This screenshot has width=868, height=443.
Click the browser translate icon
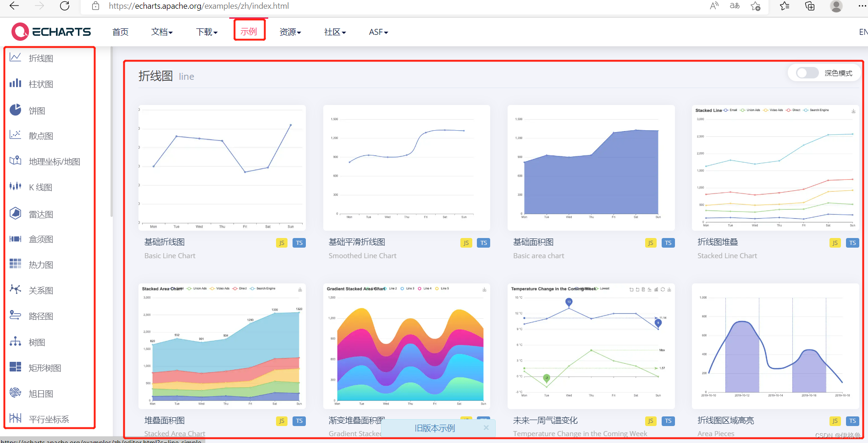735,6
